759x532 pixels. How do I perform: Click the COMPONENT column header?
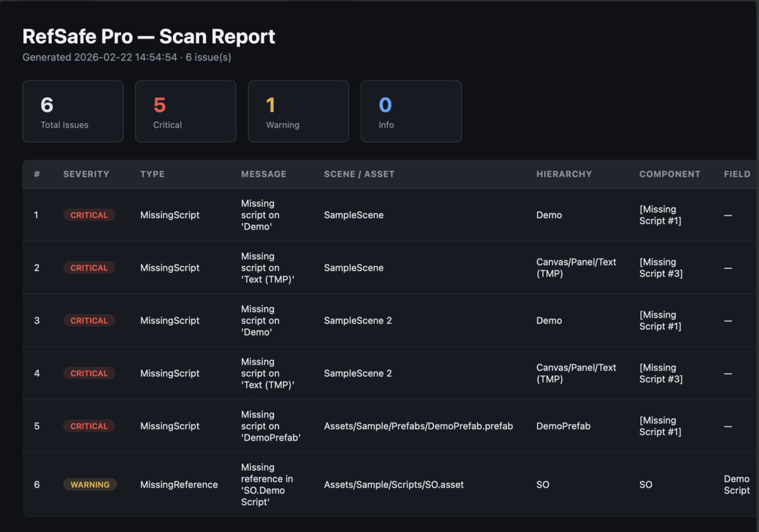point(670,174)
